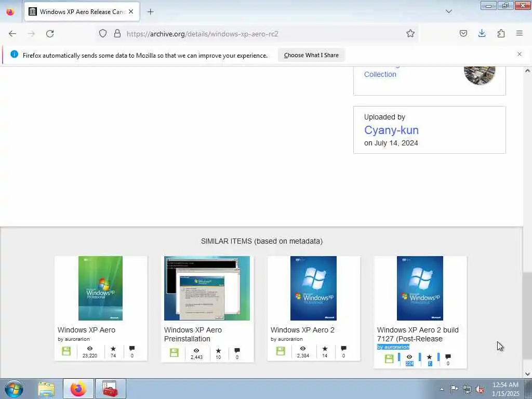Open the Windows XP Aero green cover thumbnail
532x399 pixels.
point(100,288)
